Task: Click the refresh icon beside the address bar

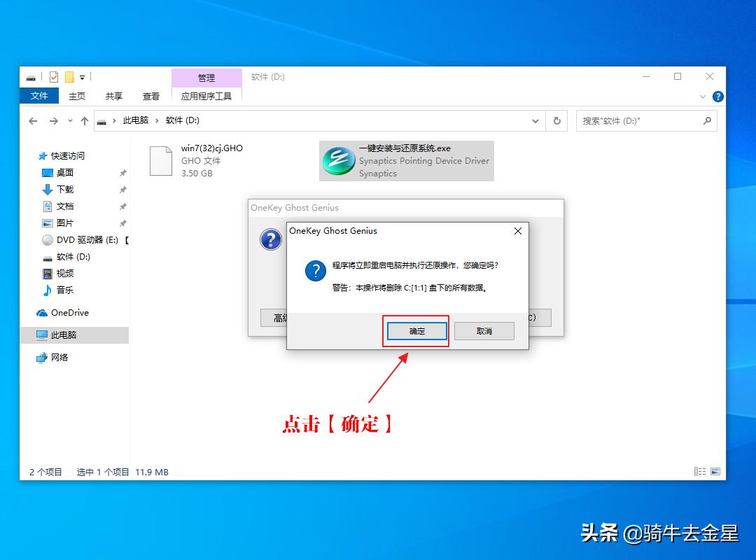Action: tap(556, 120)
